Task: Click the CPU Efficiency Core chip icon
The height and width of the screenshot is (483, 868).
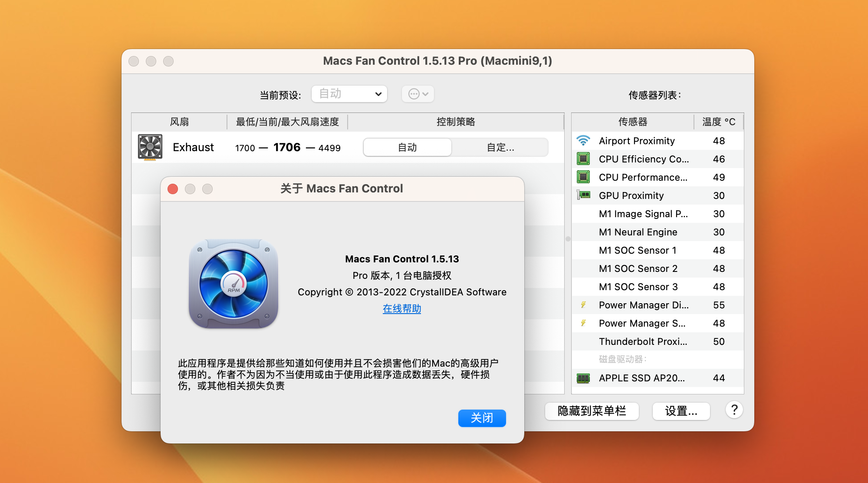Action: [x=583, y=159]
